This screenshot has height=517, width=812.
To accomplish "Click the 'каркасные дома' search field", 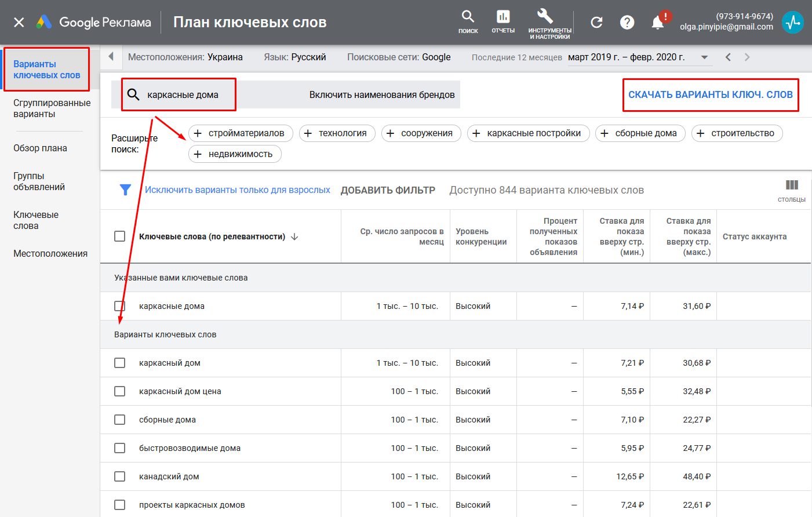I will (183, 94).
